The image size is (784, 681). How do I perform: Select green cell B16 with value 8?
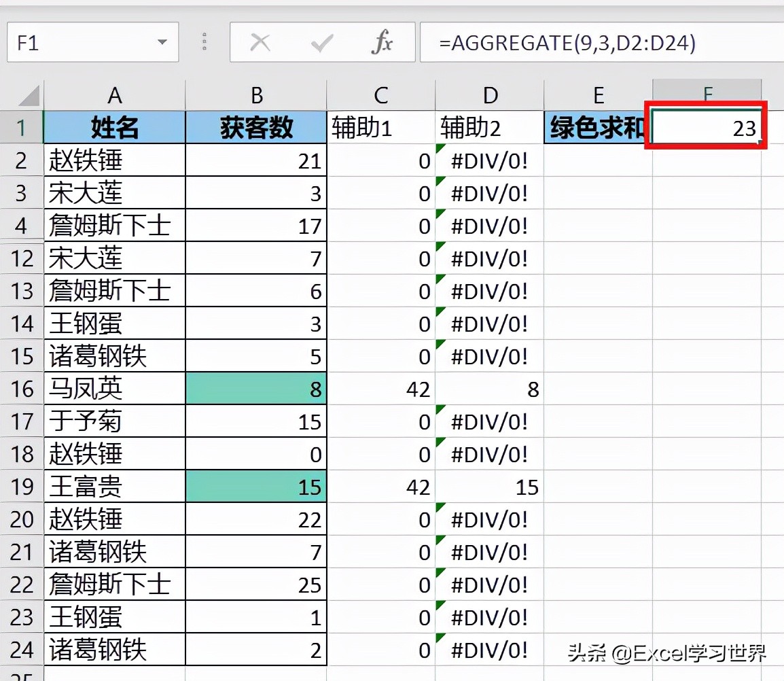point(256,389)
